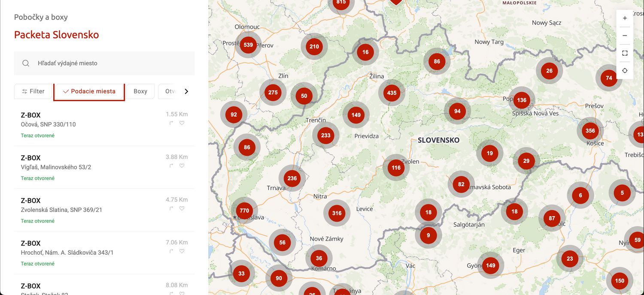Select the Zvolenská Slatina list entry

104,210
